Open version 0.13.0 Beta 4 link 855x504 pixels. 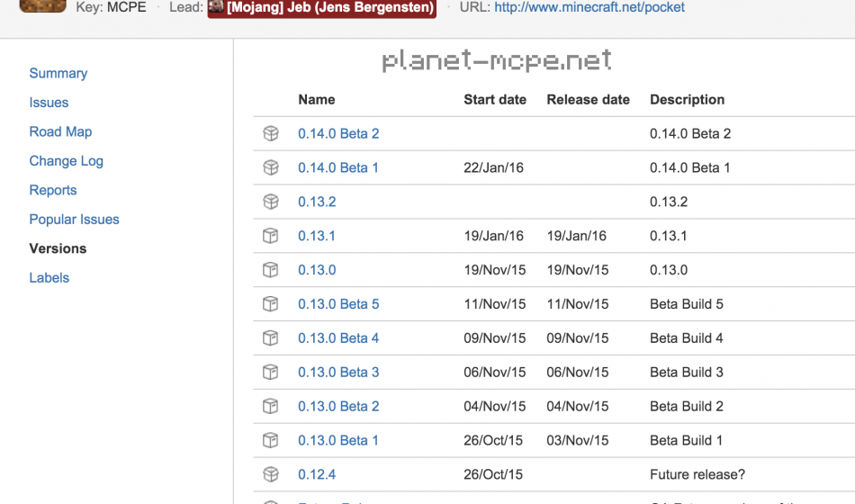(x=338, y=338)
